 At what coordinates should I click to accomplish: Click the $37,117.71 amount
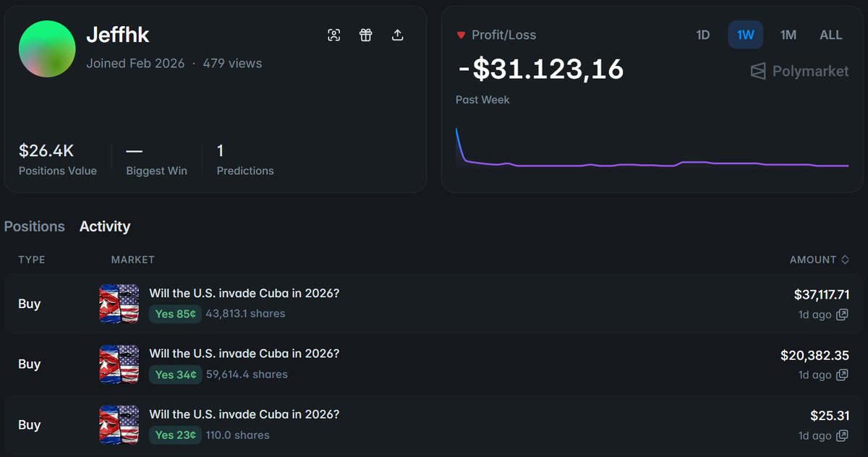tap(822, 294)
